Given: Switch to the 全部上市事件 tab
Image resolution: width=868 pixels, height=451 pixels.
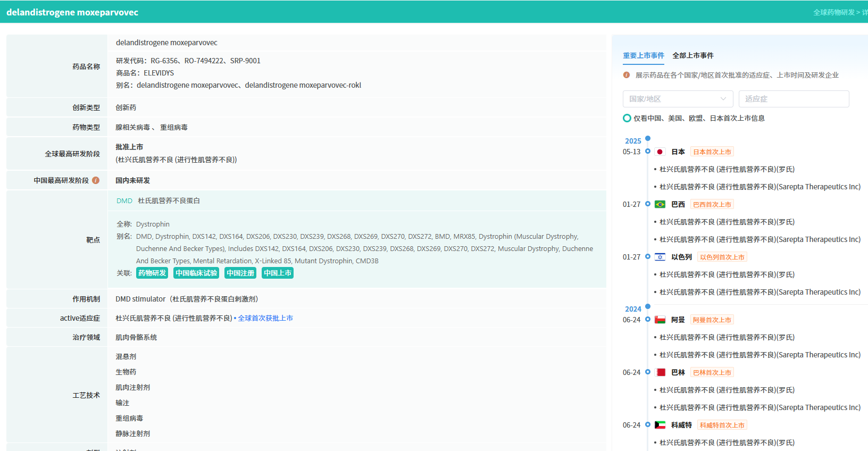Looking at the screenshot, I should 693,55.
